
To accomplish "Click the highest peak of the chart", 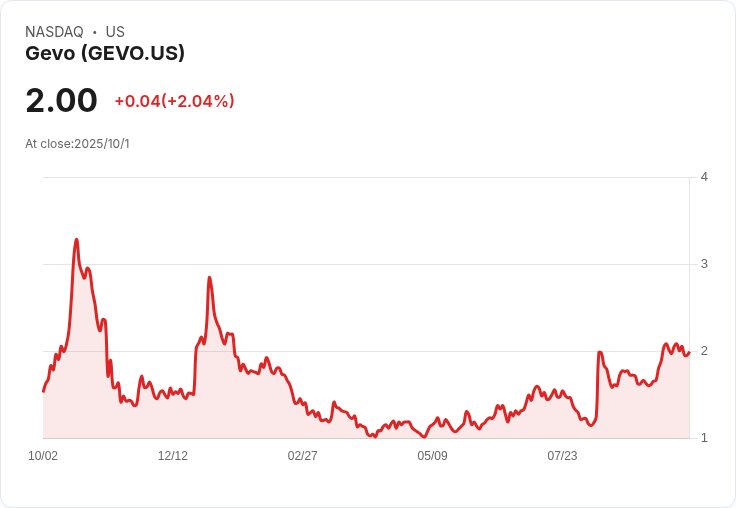I will (77, 240).
